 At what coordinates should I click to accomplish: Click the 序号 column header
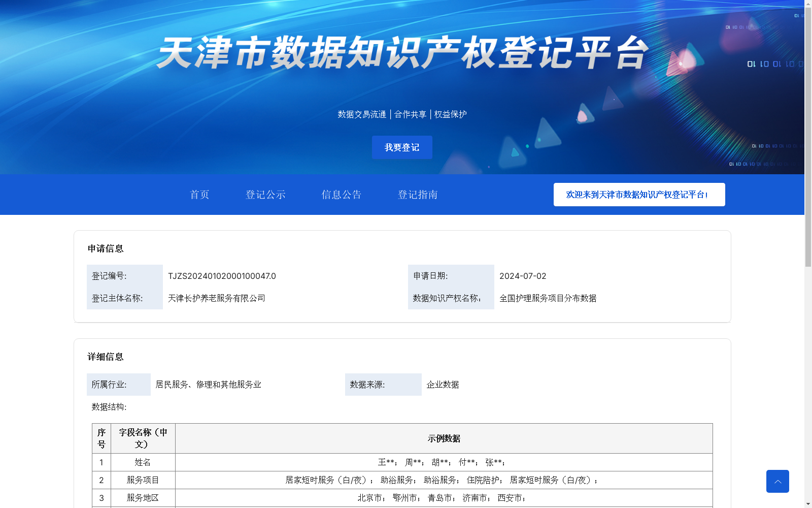click(x=101, y=438)
